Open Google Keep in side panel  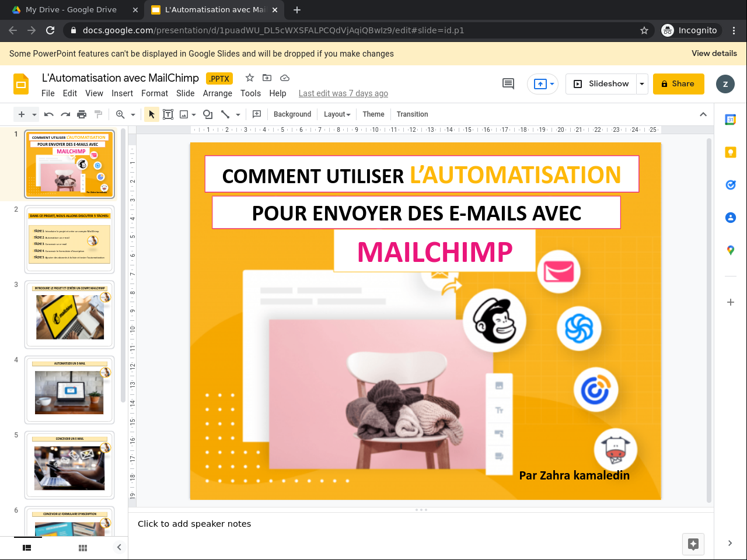(731, 152)
